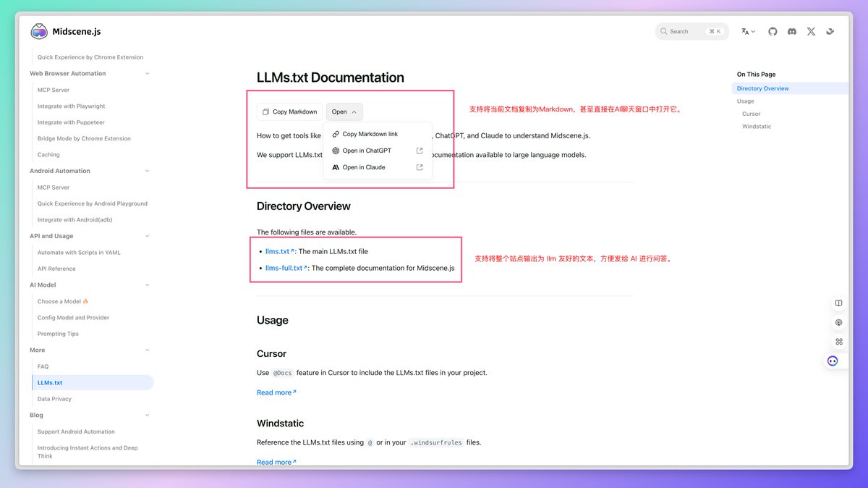The width and height of the screenshot is (868, 488).
Task: Click the @Docs inline code text
Action: (x=281, y=373)
